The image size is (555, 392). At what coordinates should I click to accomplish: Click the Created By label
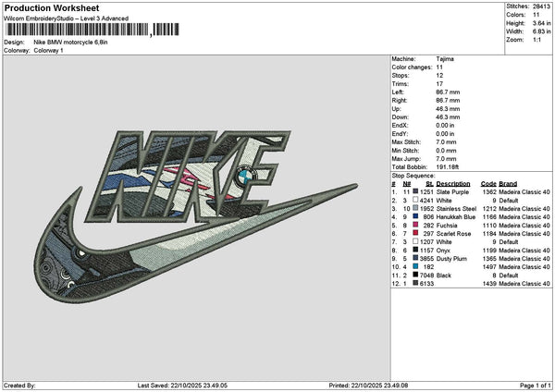19,386
